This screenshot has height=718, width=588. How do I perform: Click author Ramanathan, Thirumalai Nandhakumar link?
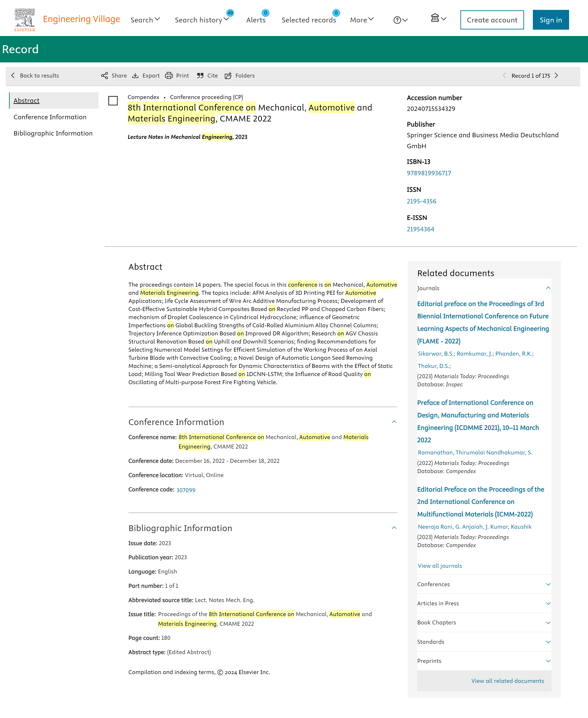(475, 452)
